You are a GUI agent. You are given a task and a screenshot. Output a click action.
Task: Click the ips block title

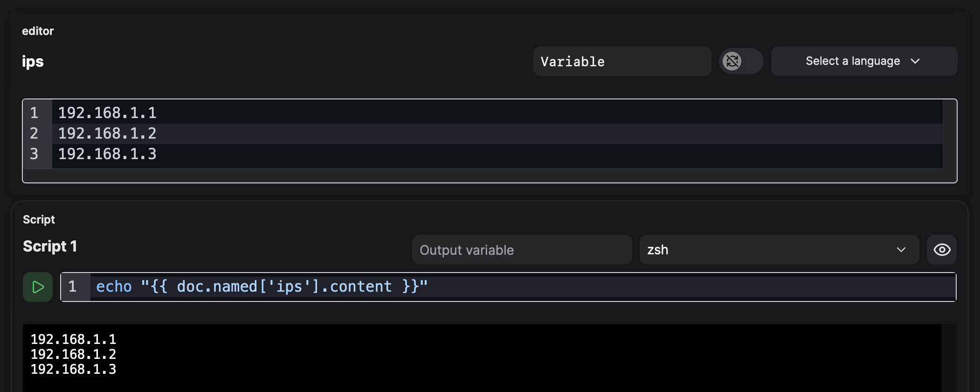33,62
